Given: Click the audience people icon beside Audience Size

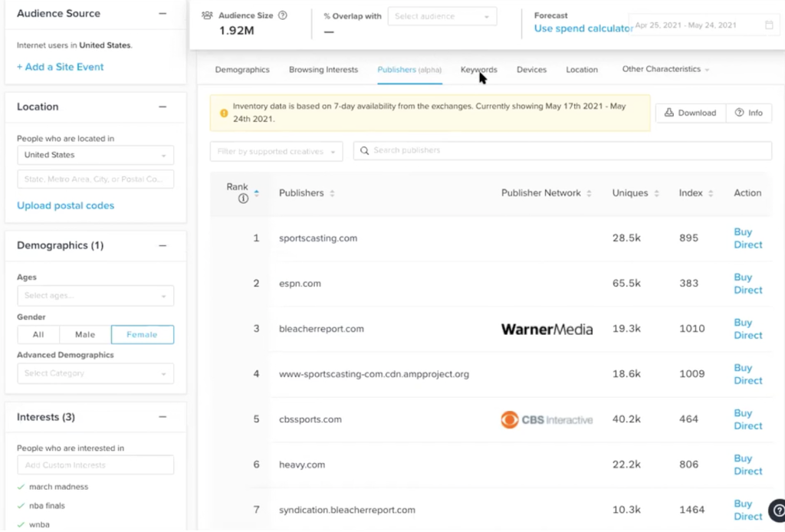Looking at the screenshot, I should pyautogui.click(x=207, y=15).
